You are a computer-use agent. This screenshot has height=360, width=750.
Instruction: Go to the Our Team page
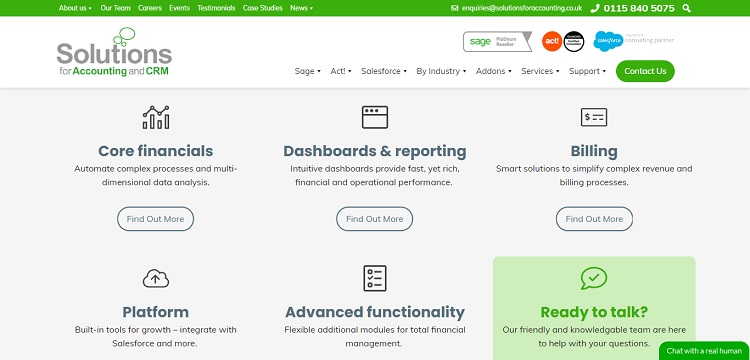click(115, 8)
